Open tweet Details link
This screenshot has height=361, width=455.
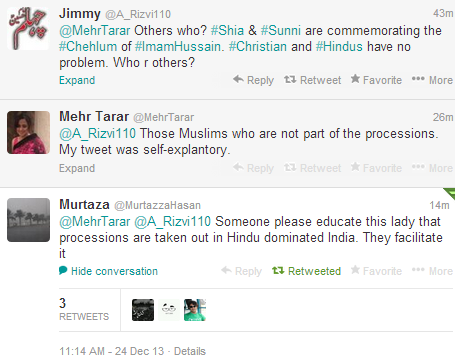[190, 351]
